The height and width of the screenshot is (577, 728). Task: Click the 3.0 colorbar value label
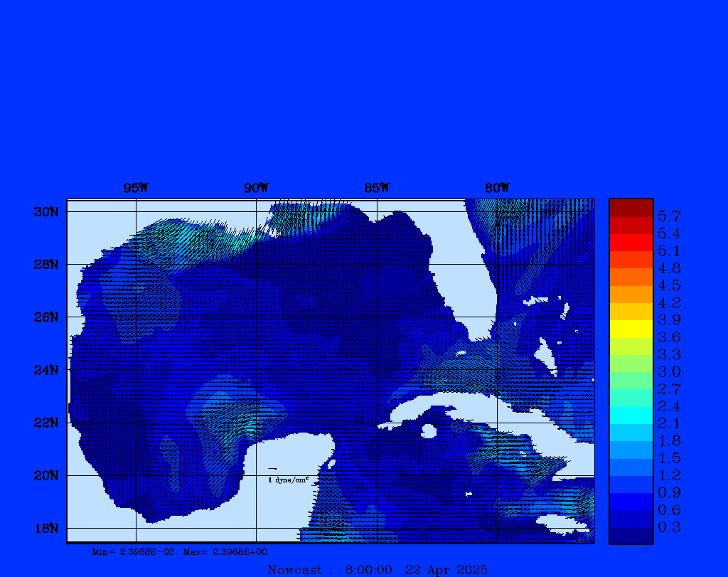669,371
